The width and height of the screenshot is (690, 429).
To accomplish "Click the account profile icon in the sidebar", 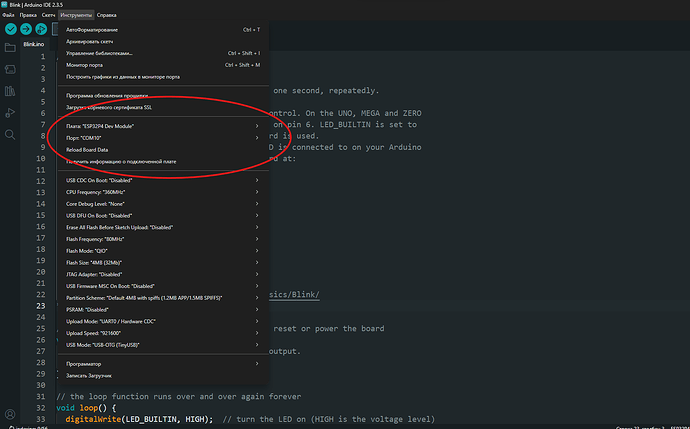I will [10, 414].
